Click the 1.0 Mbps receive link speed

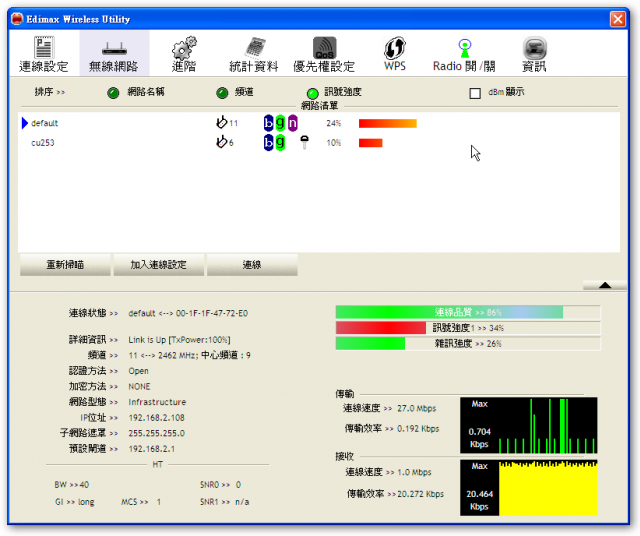[414, 472]
